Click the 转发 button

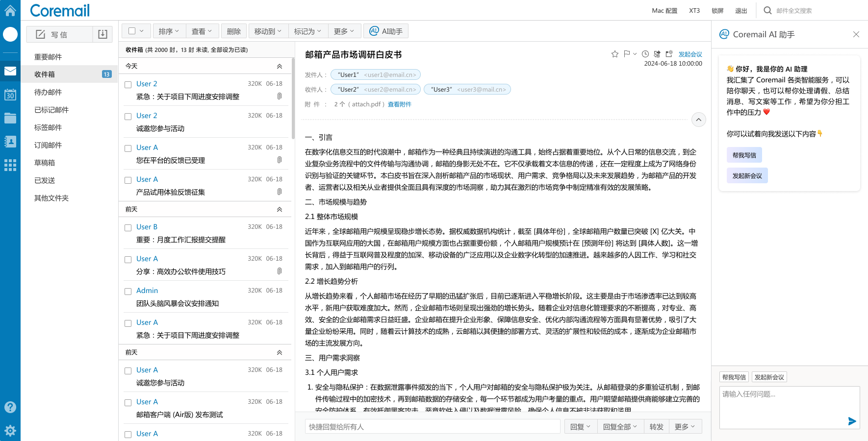click(656, 427)
